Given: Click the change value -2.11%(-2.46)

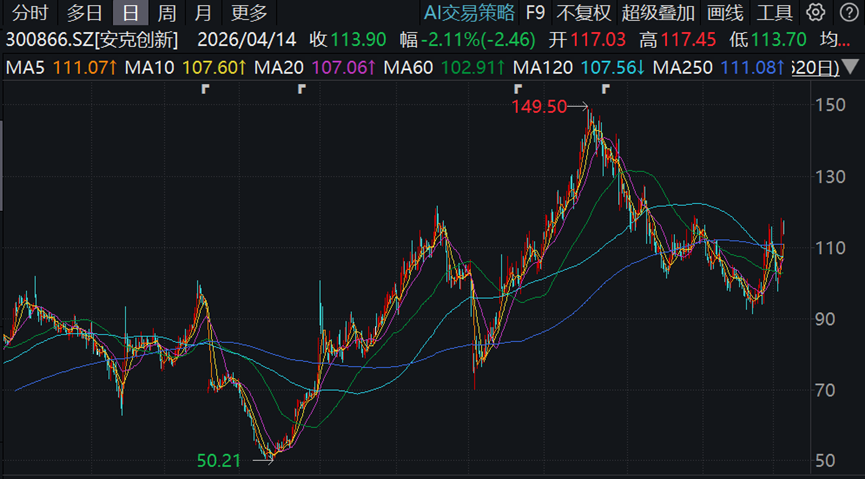Looking at the screenshot, I should point(478,40).
